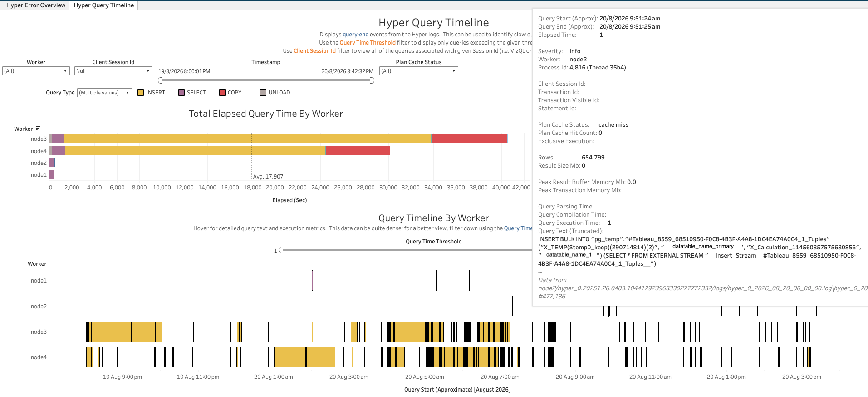Click node2 bar in elapsed time chart
868x397 pixels.
click(52, 163)
